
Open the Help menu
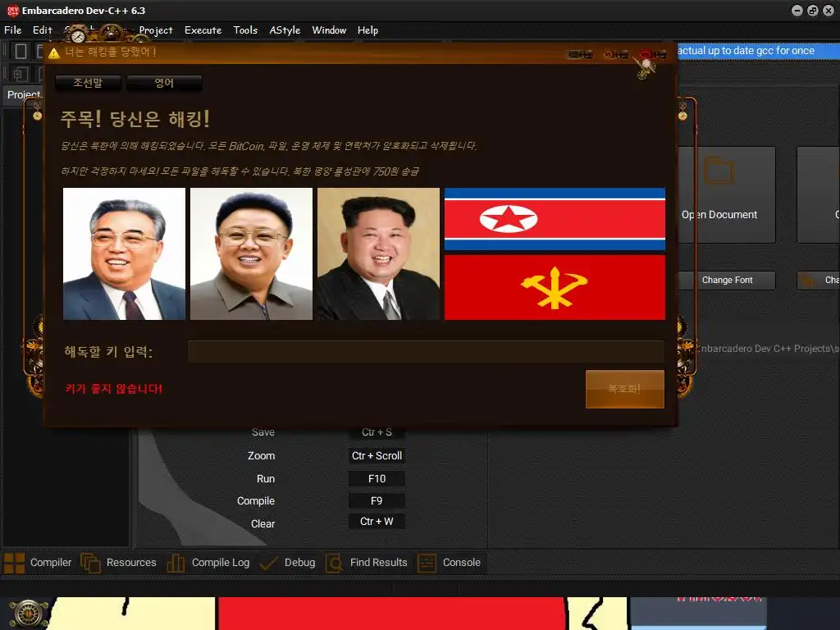coord(367,30)
